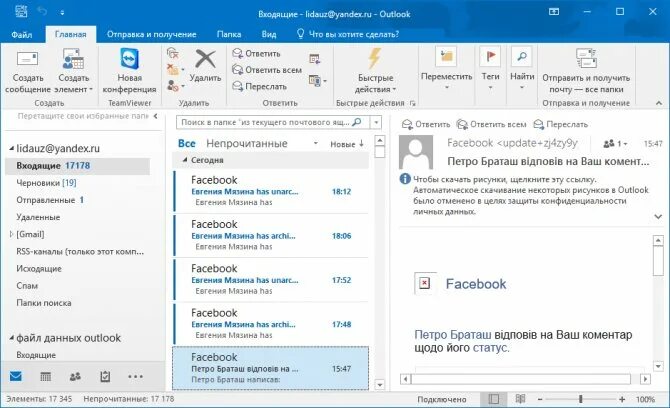670x408 pixels.
Task: Open Send and Receive tab
Action: (x=151, y=34)
